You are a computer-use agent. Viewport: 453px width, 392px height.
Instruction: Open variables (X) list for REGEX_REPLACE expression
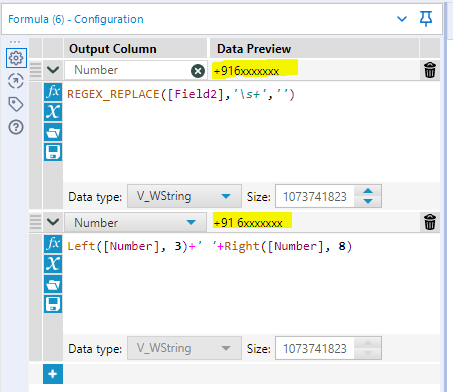(53, 112)
